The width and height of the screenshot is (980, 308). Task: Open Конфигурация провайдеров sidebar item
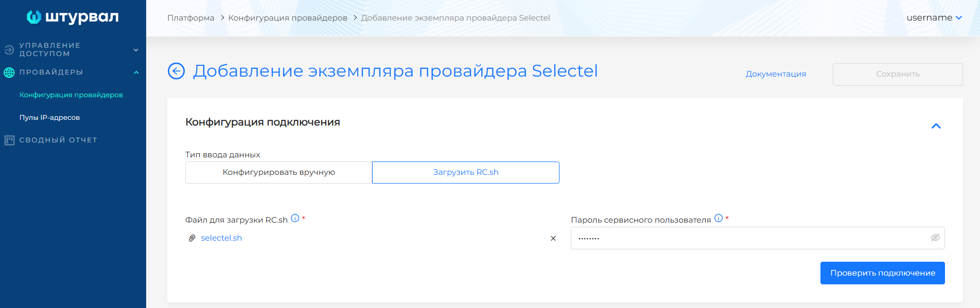[71, 95]
